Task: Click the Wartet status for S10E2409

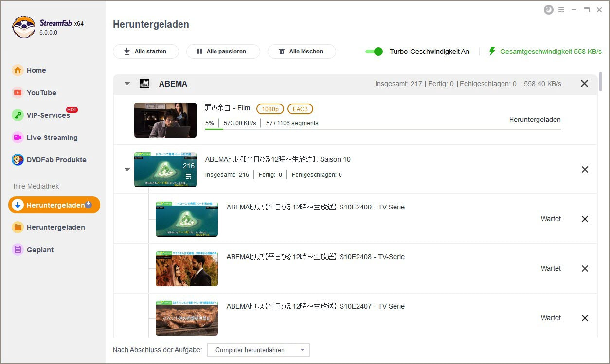Action: click(x=551, y=219)
